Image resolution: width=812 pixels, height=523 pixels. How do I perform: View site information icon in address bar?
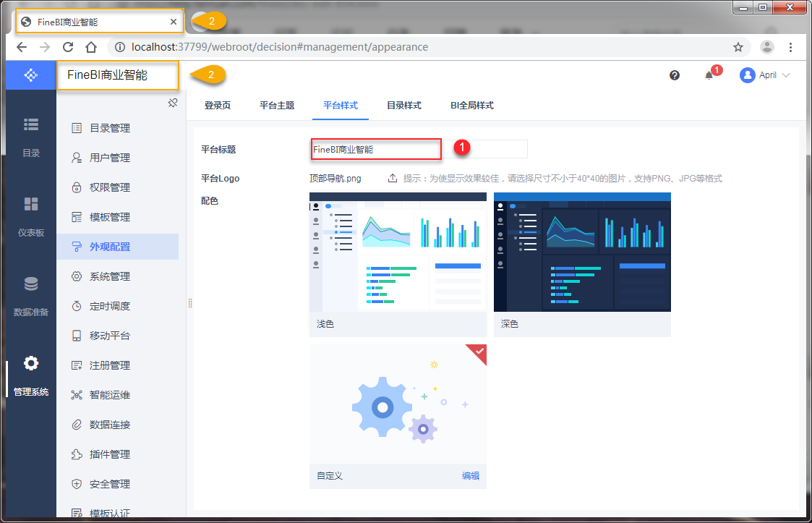pyautogui.click(x=119, y=47)
